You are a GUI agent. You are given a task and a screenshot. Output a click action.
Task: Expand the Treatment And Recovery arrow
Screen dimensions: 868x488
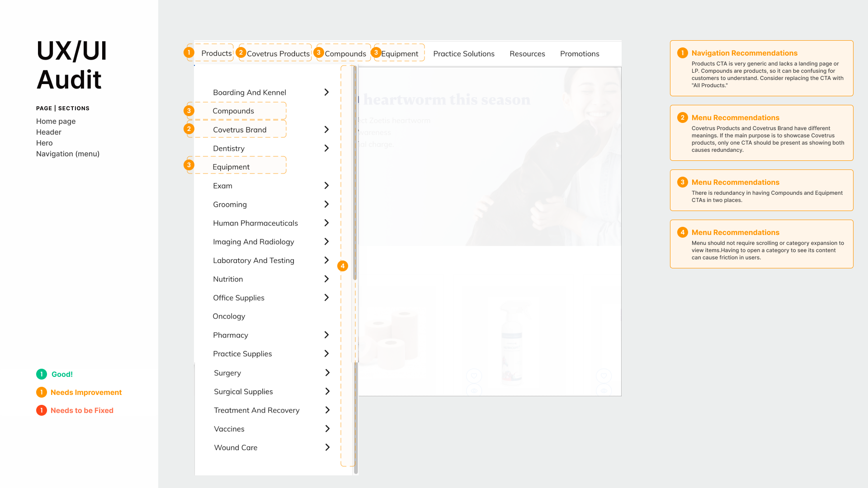(x=327, y=410)
